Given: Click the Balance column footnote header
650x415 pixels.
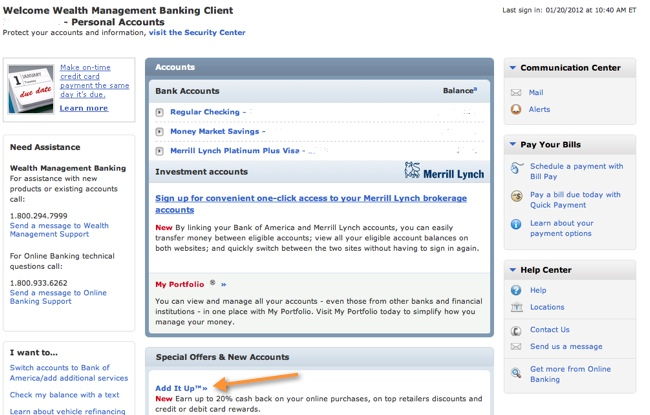Looking at the screenshot, I should pos(460,90).
